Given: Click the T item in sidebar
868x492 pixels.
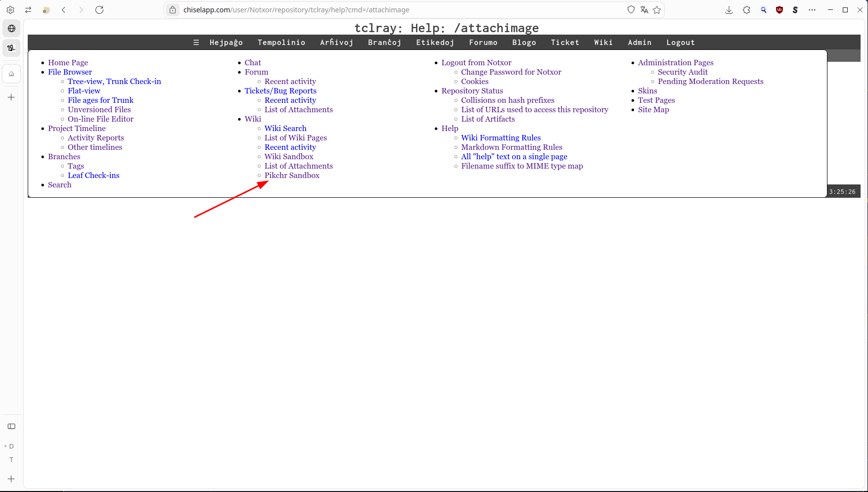Looking at the screenshot, I should 11,460.
